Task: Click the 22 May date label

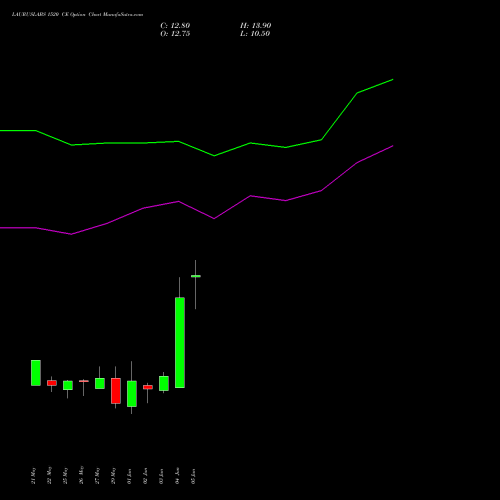Action: tap(49, 476)
